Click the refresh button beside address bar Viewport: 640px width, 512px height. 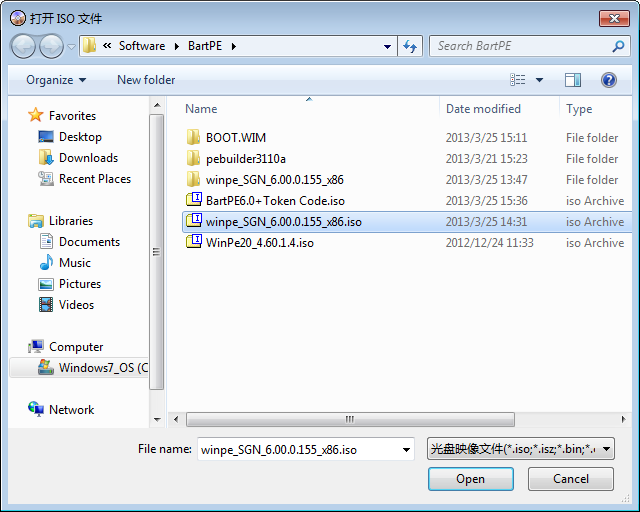point(409,46)
